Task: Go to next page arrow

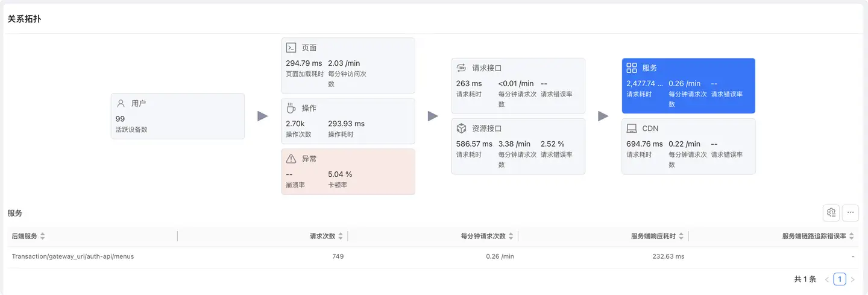Action: tap(852, 279)
